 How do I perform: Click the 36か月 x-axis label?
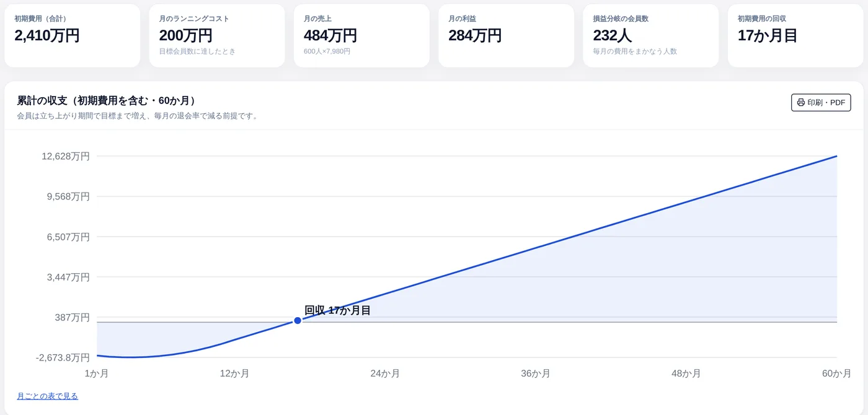[536, 373]
